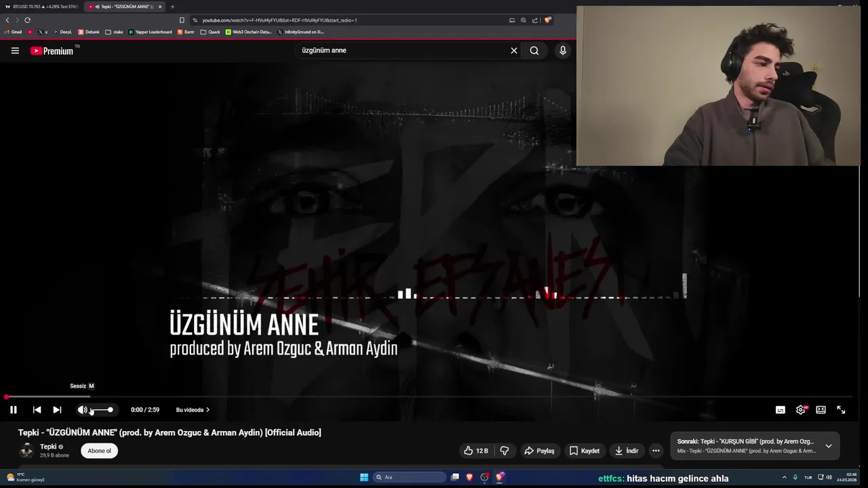Bookmark this page icon
The height and width of the screenshot is (488, 868).
(x=182, y=20)
